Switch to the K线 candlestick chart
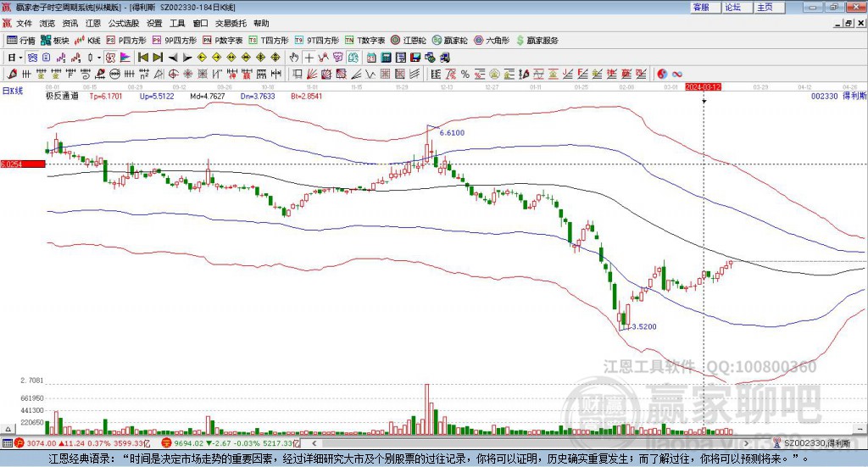868x467 pixels. (x=87, y=41)
